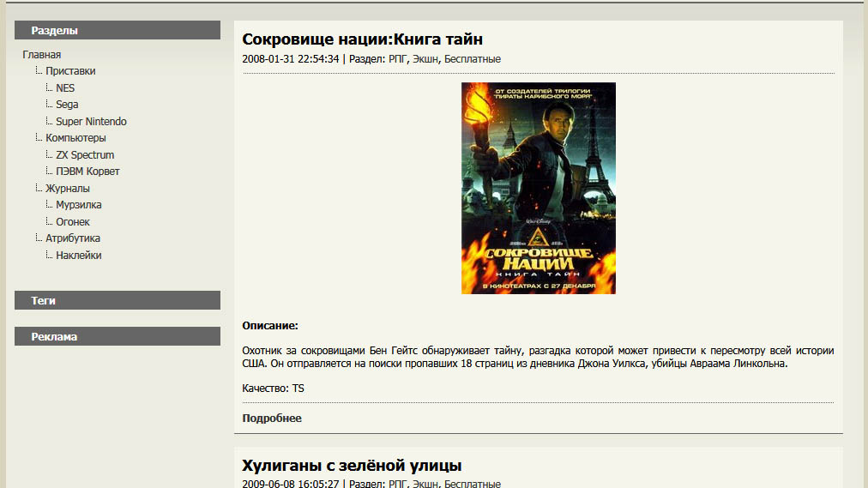This screenshot has width=868, height=488.
Task: Open Super Nintendo subsection
Action: point(91,121)
